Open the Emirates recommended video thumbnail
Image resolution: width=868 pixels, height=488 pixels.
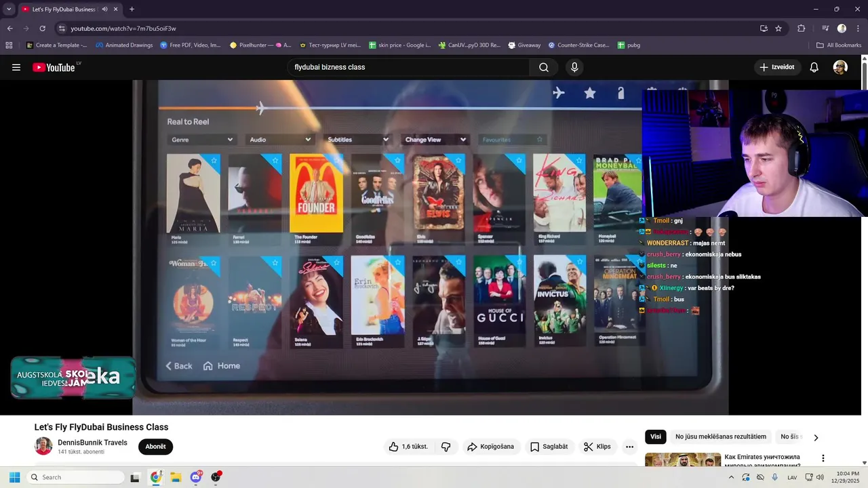coord(683,460)
